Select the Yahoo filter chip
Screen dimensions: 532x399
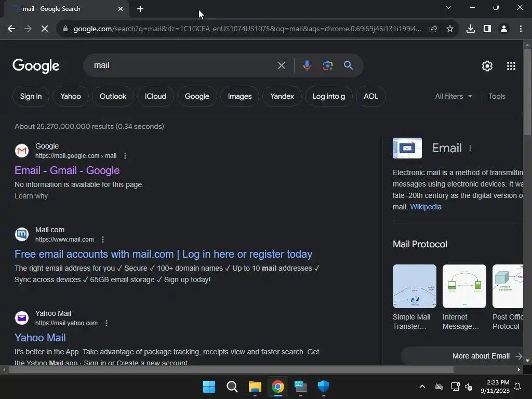tap(71, 96)
